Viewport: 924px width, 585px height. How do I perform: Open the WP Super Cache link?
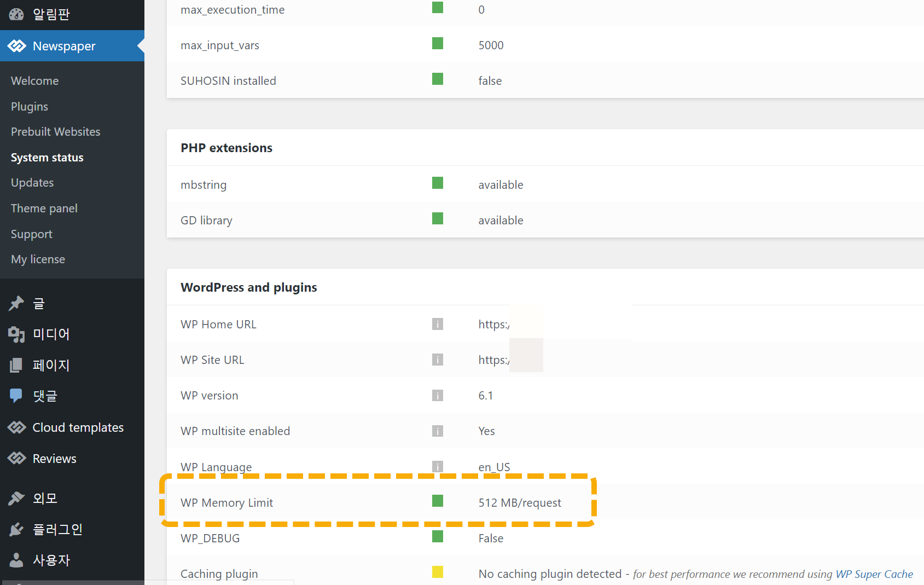(874, 574)
